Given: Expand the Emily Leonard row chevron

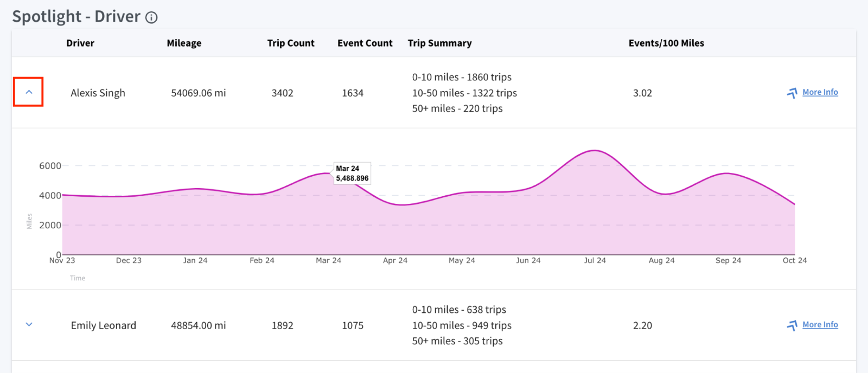Looking at the screenshot, I should (29, 325).
